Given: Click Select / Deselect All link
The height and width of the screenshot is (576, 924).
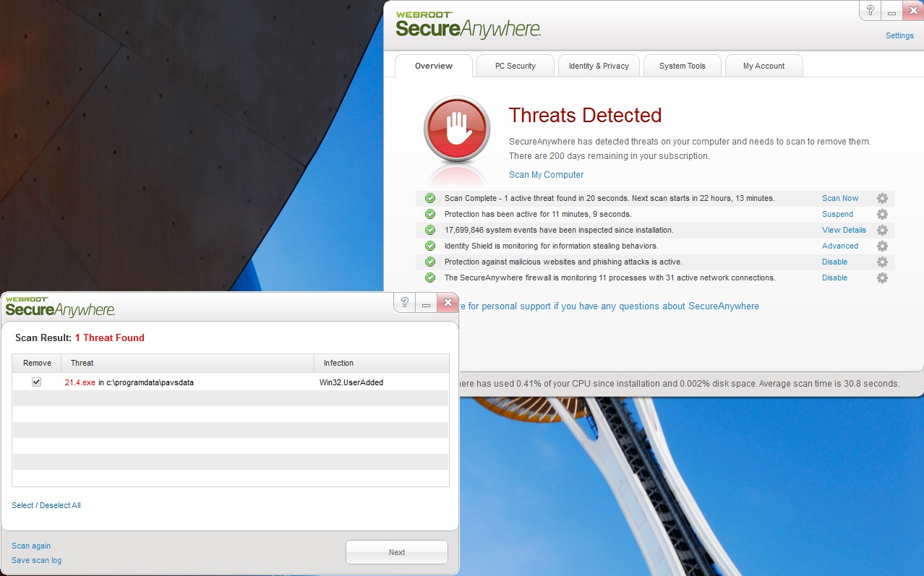Looking at the screenshot, I should tap(46, 505).
